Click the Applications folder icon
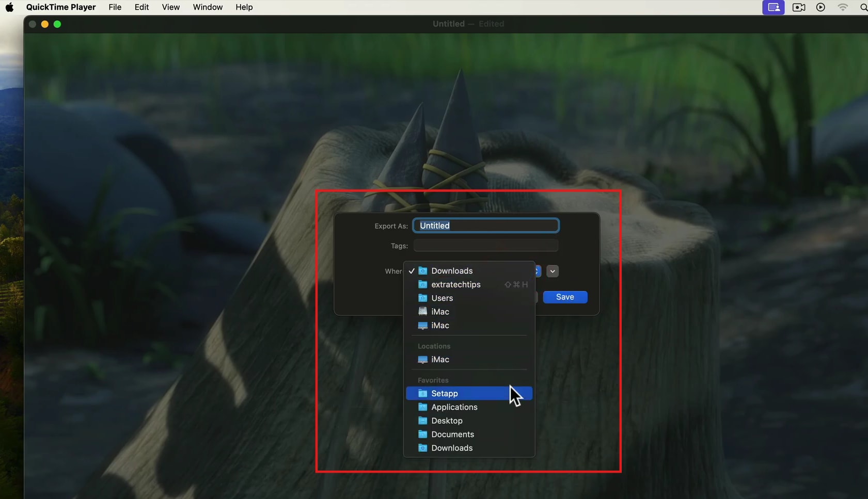Image resolution: width=868 pixels, height=499 pixels. (x=422, y=407)
